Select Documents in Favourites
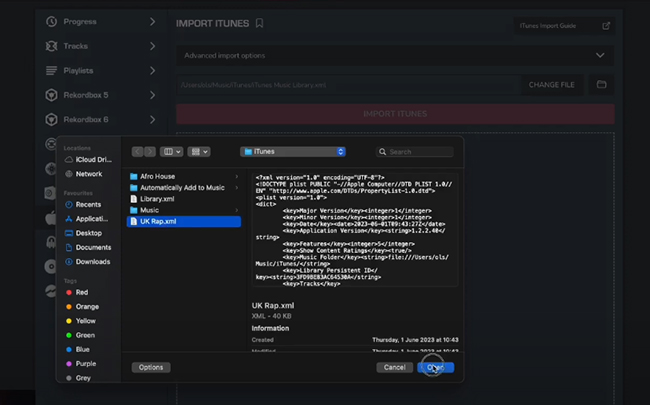650x405 pixels. pos(88,247)
